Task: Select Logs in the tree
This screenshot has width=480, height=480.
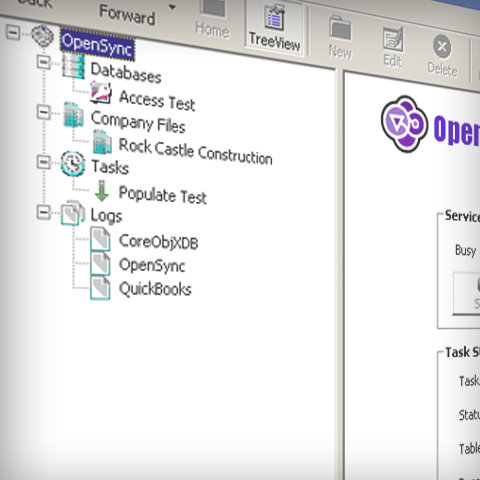Action: pyautogui.click(x=106, y=216)
